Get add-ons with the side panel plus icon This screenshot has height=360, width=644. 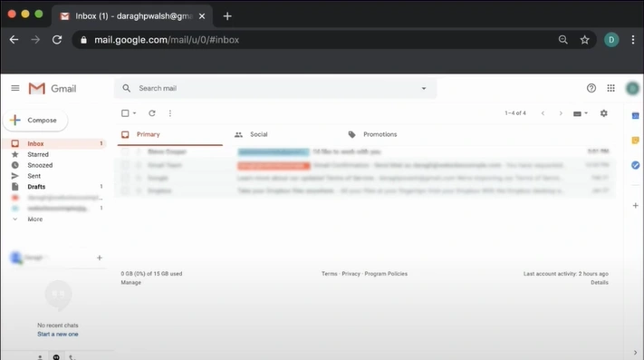click(635, 206)
